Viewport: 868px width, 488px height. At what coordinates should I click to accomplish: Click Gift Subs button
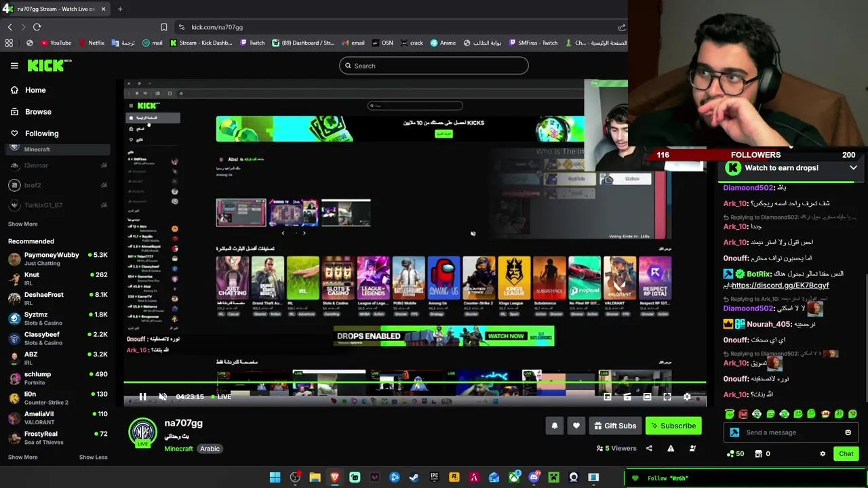pyautogui.click(x=615, y=426)
